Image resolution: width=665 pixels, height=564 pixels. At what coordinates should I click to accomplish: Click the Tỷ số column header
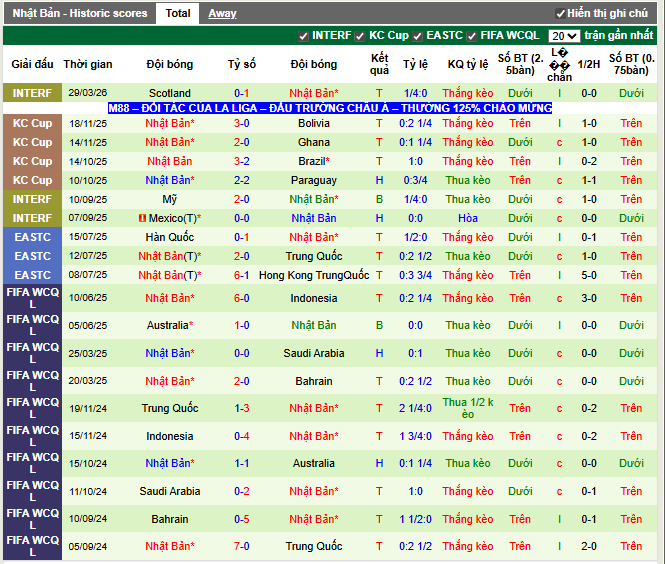click(x=242, y=64)
